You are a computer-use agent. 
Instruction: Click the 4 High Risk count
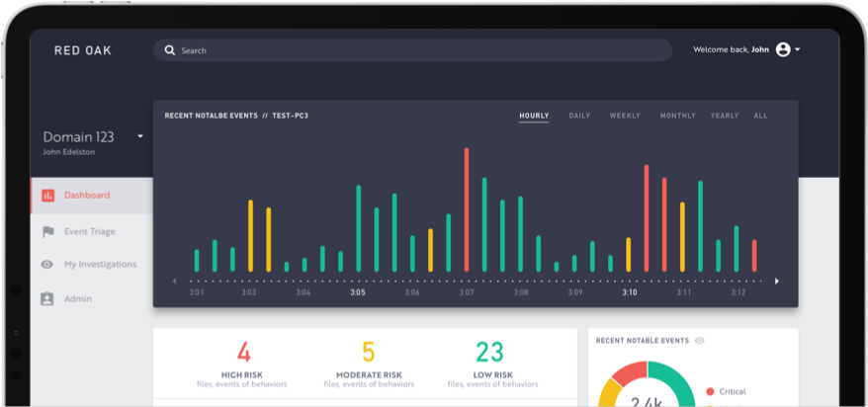[x=244, y=353]
